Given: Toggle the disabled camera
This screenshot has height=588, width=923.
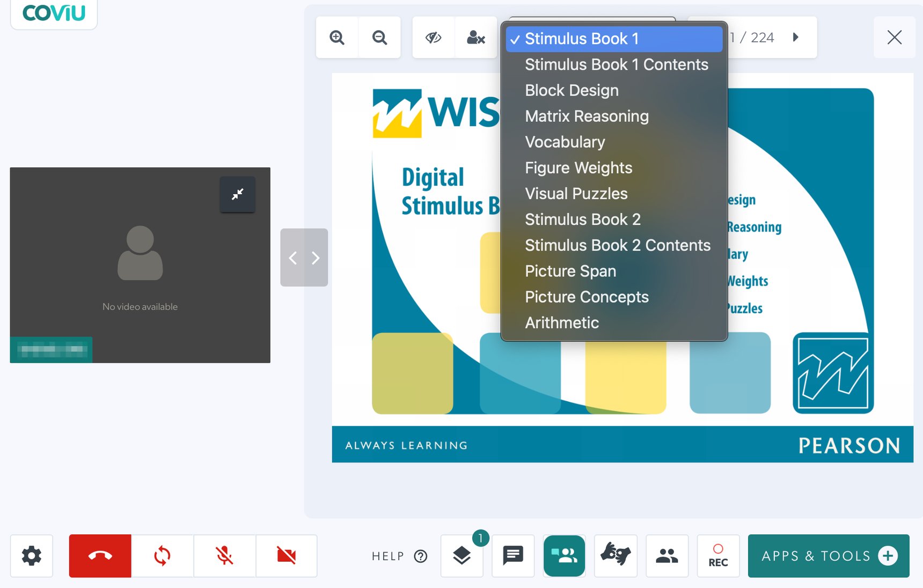Looking at the screenshot, I should pyautogui.click(x=287, y=556).
